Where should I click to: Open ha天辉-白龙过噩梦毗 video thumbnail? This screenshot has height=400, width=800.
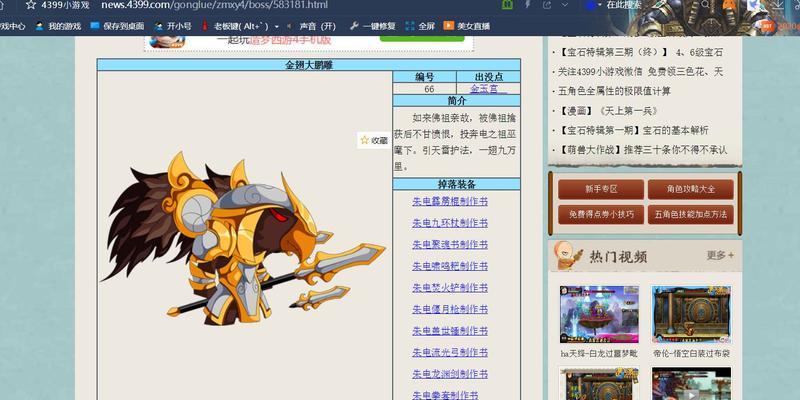[x=599, y=314]
